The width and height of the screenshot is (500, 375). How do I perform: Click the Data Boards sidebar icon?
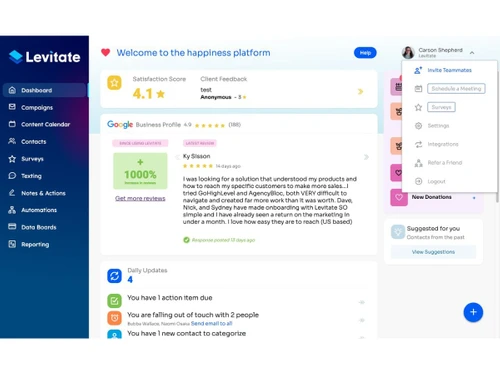coord(12,227)
